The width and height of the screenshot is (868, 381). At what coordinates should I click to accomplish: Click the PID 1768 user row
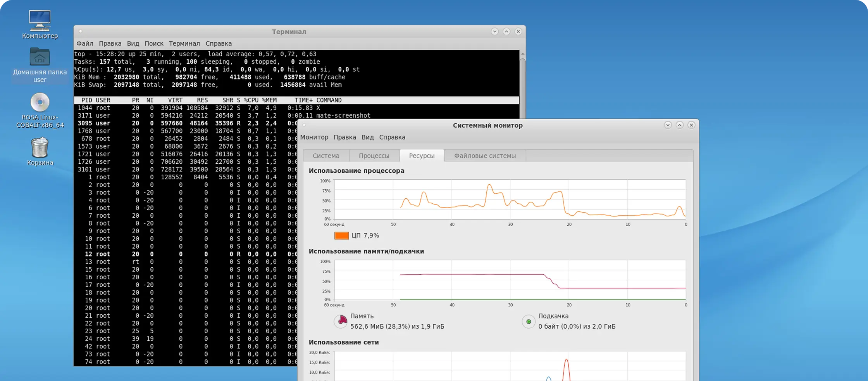pyautogui.click(x=186, y=131)
